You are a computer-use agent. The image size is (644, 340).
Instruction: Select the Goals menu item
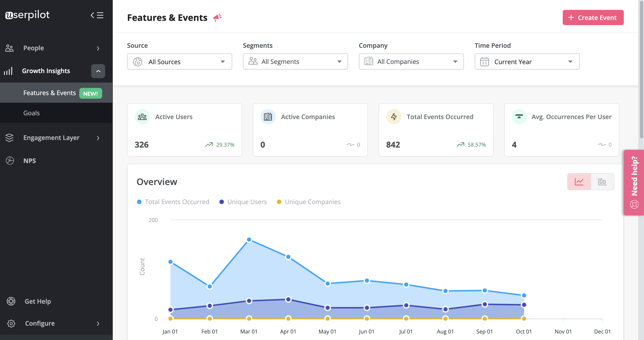pyautogui.click(x=31, y=113)
